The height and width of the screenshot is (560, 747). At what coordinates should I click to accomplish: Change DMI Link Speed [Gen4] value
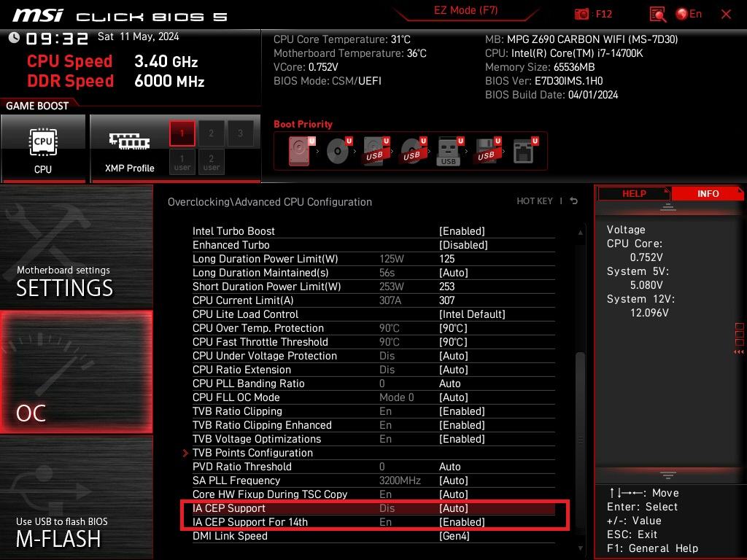454,536
